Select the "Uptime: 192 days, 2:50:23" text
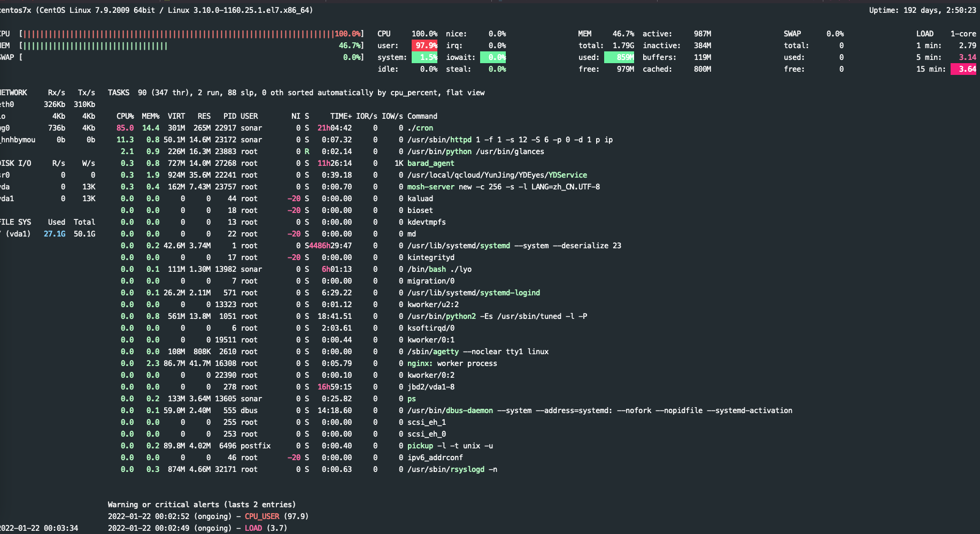 (922, 10)
